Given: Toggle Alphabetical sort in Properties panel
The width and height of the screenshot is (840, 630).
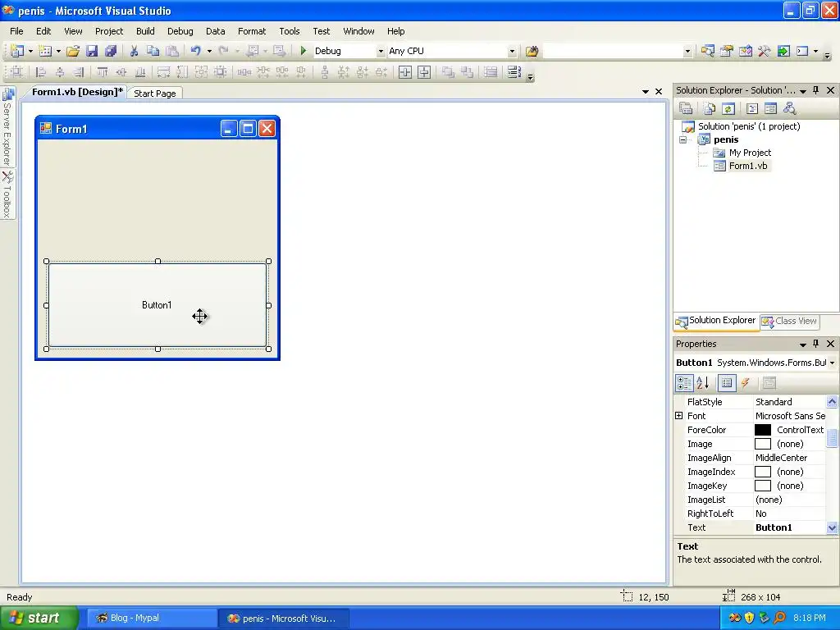Looking at the screenshot, I should click(703, 383).
